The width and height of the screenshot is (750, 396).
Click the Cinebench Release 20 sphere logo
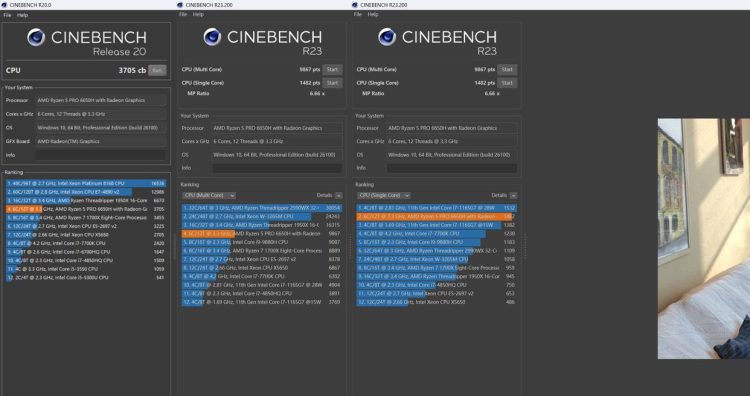(36, 37)
